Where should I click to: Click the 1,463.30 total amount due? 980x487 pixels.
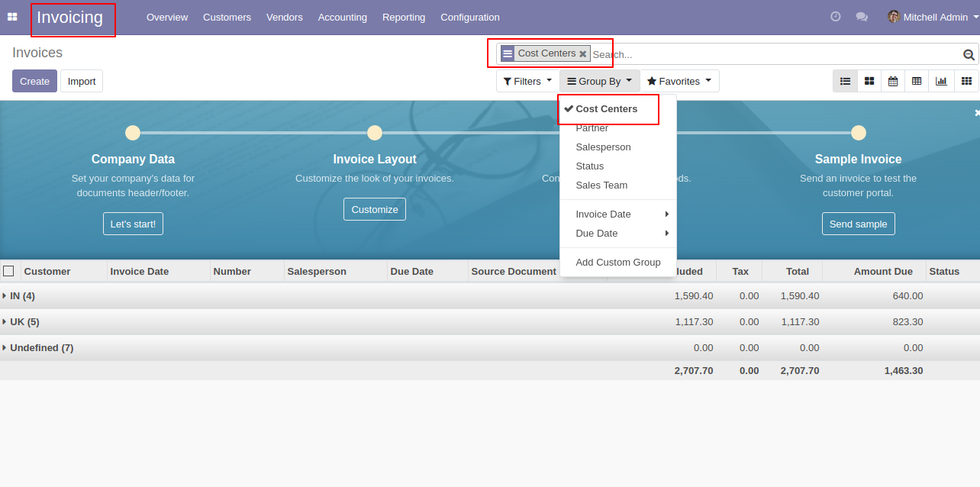coord(904,371)
